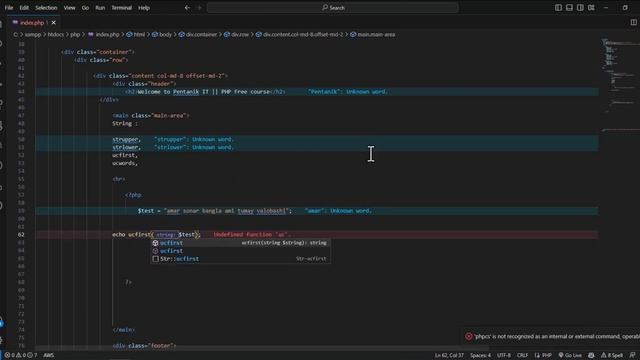Image resolution: width=640 pixels, height=360 pixels.
Task: Toggle secondary side bar layout icon
Action: point(580,8)
